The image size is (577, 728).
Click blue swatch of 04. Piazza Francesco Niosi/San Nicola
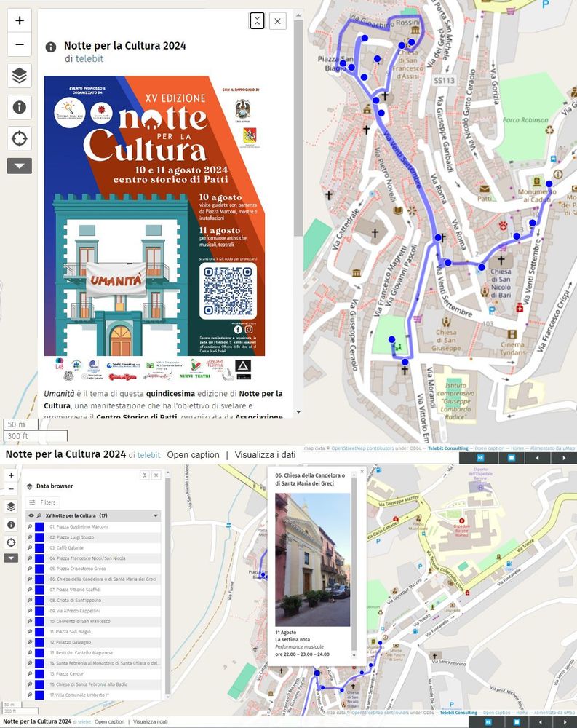tap(39, 558)
